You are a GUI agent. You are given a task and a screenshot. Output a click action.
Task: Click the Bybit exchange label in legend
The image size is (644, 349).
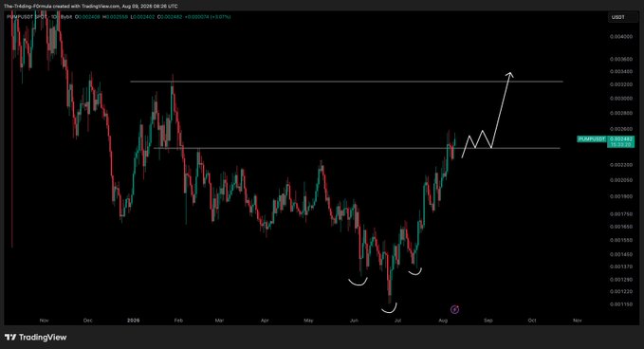tap(65, 17)
